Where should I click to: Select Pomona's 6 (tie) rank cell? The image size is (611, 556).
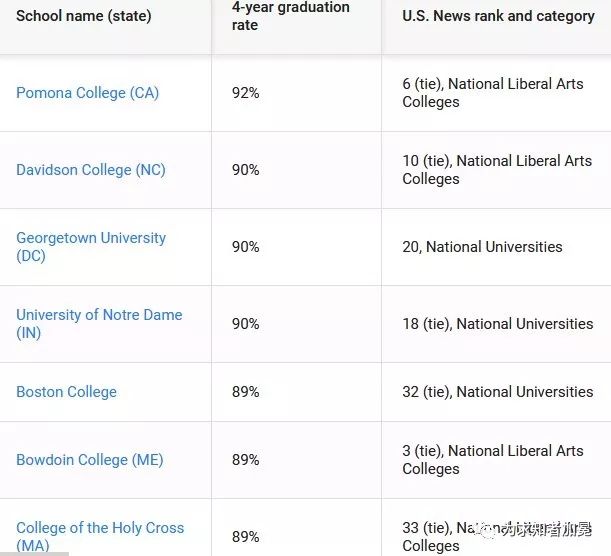(493, 93)
